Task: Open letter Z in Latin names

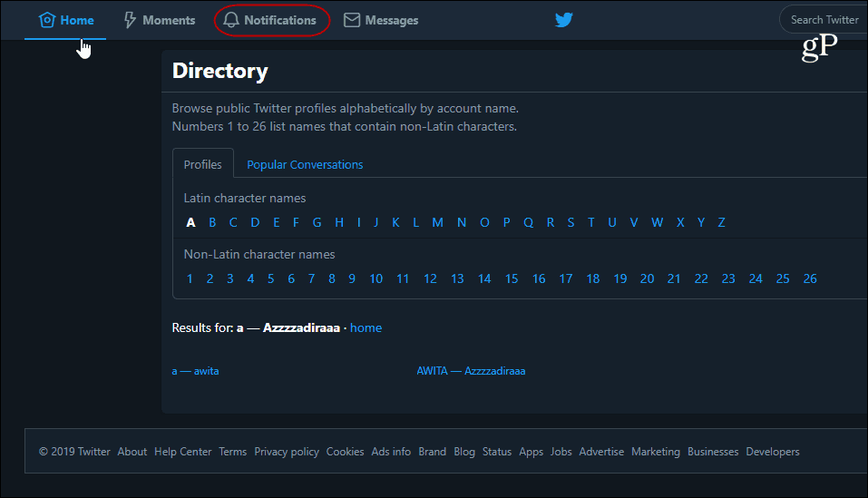Action: (x=721, y=222)
